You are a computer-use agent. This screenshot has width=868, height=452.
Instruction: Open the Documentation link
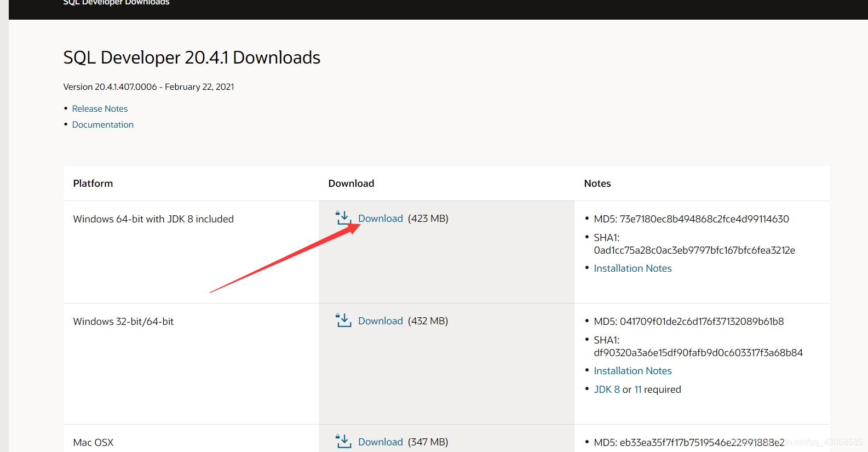pyautogui.click(x=103, y=125)
